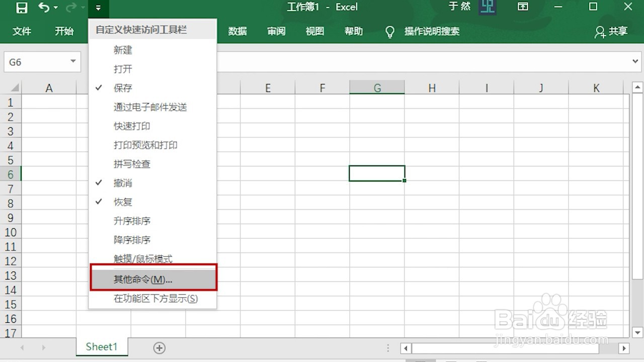The height and width of the screenshot is (362, 644).
Task: Switch to the 数据 ribbon tab
Action: (237, 31)
